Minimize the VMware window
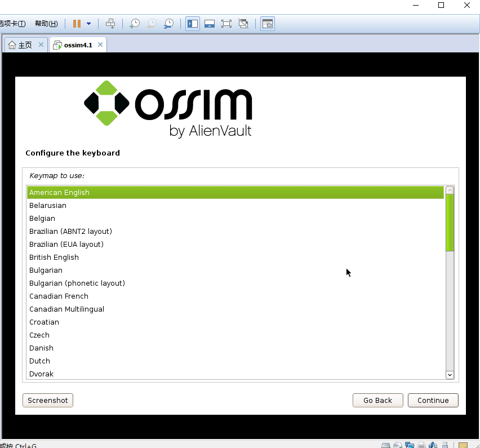480x448 pixels. [x=416, y=5]
